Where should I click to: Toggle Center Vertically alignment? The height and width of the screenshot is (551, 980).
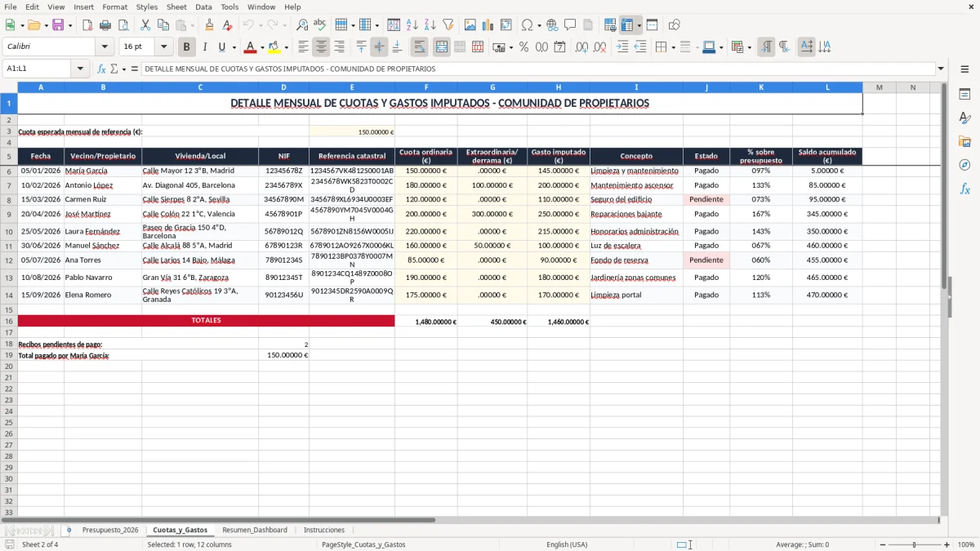click(x=379, y=47)
